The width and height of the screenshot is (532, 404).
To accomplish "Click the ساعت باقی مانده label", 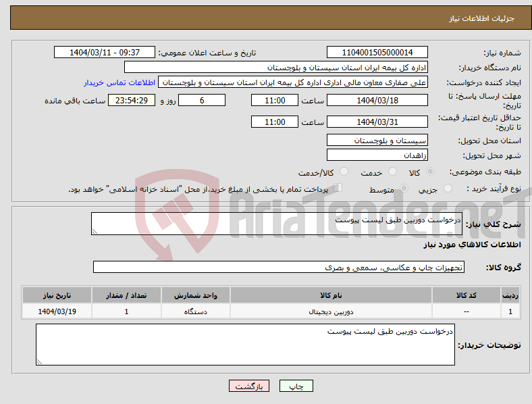I will [75, 101].
